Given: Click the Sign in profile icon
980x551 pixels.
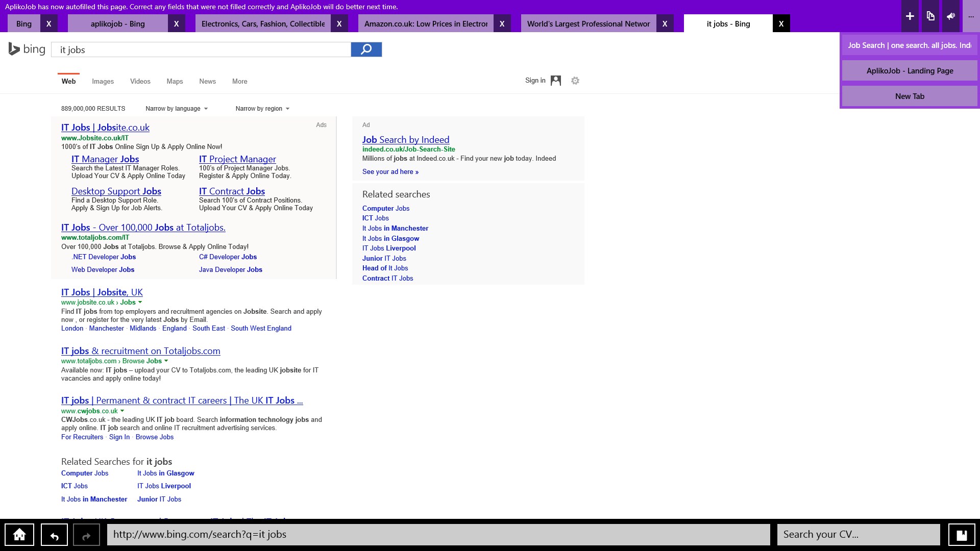Looking at the screenshot, I should tap(556, 81).
